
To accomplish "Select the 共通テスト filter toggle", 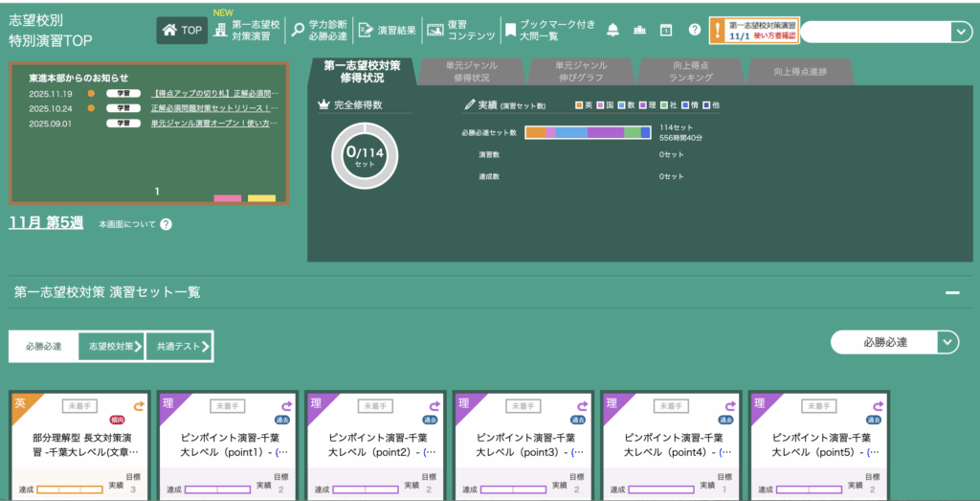I will [179, 346].
